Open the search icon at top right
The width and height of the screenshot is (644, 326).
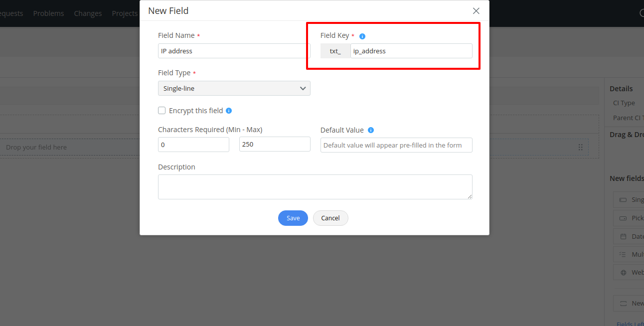coord(642,13)
